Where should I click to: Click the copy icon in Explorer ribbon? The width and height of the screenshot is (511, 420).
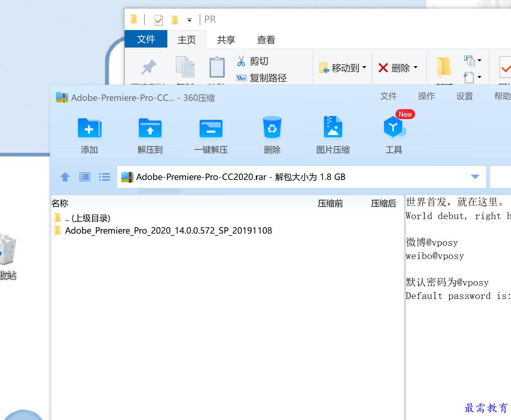point(185,67)
